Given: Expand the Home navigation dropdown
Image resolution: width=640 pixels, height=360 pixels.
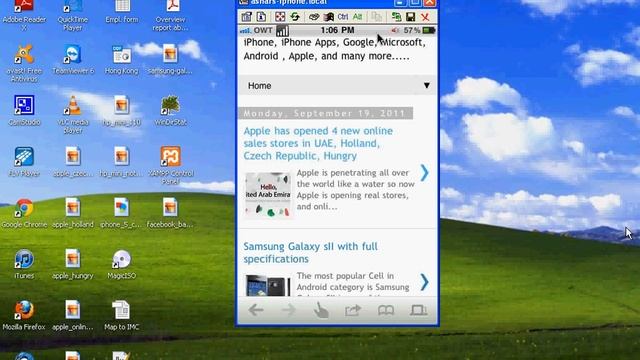Looking at the screenshot, I should tap(338, 86).
